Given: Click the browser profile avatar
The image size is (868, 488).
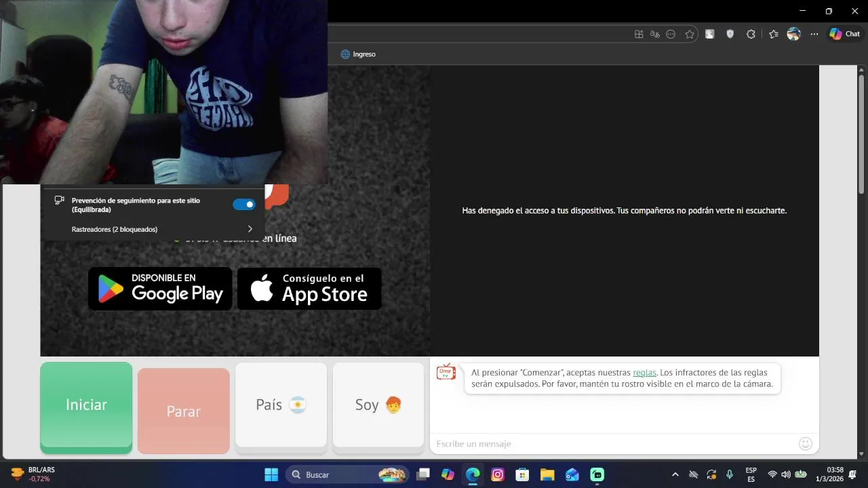Looking at the screenshot, I should click(x=793, y=34).
